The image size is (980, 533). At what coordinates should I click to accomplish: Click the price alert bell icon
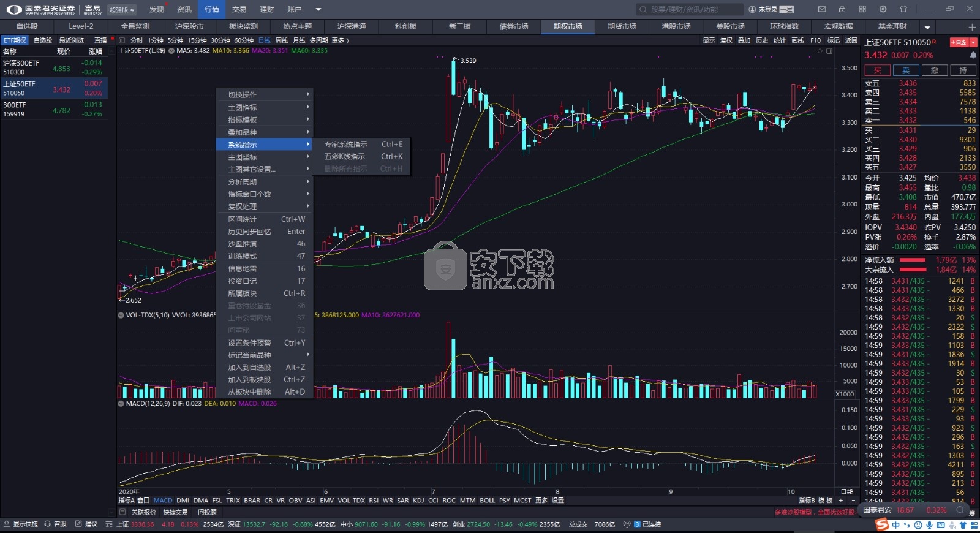point(973,55)
